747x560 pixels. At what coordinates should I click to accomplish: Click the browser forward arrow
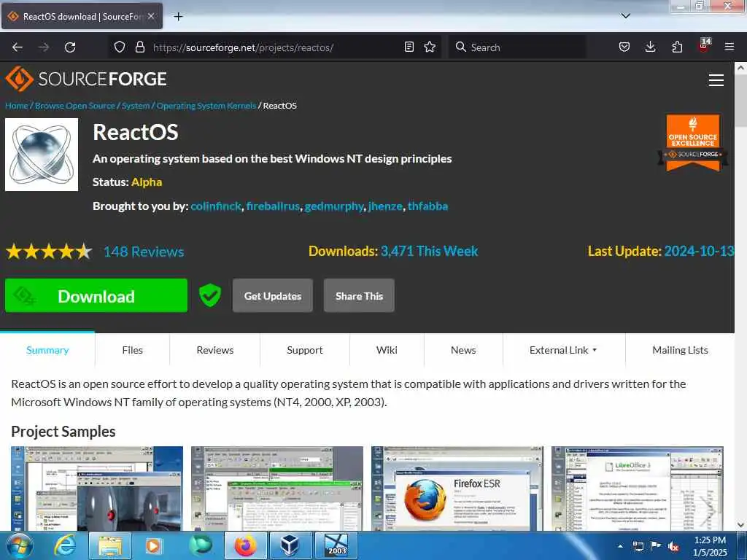(x=44, y=47)
